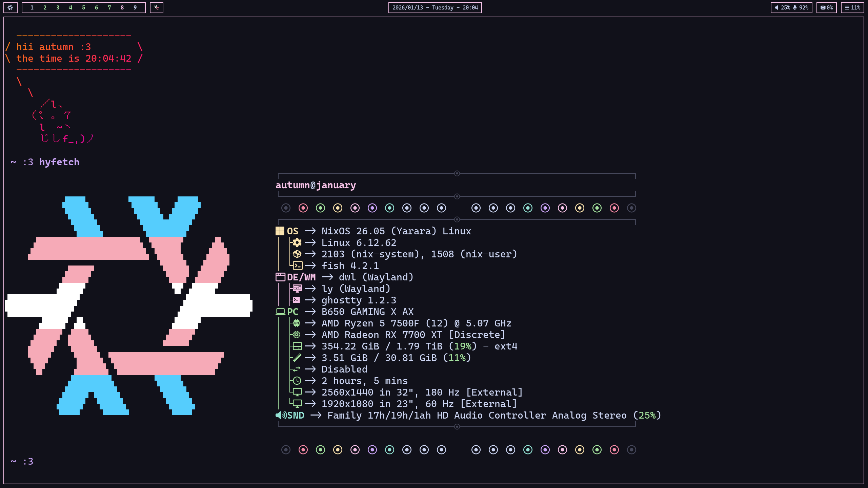Click 'Family 17h/19h/1ah HD Audio Controller' text
The width and height of the screenshot is (868, 488).
[437, 416]
